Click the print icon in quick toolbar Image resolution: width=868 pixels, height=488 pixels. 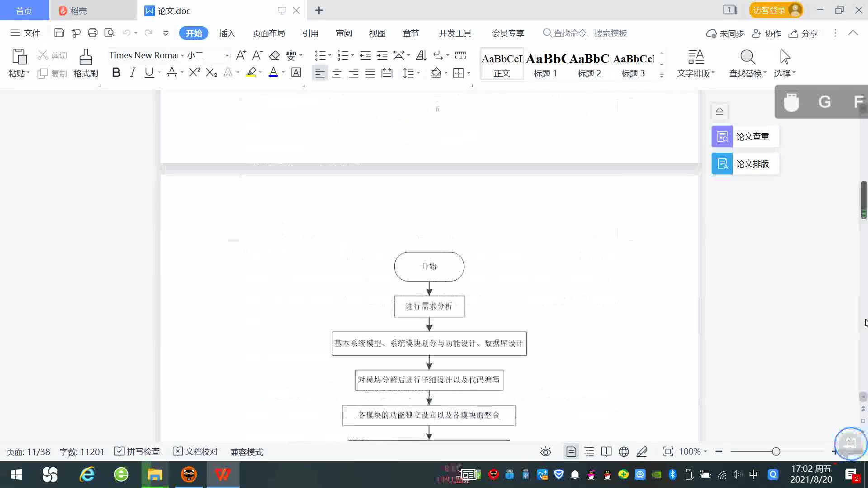tap(93, 33)
